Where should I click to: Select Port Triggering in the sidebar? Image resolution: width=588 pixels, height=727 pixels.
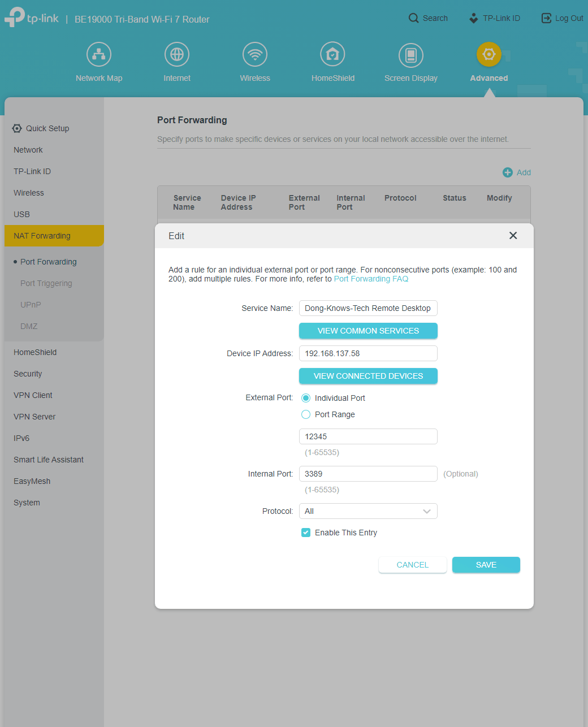point(46,283)
